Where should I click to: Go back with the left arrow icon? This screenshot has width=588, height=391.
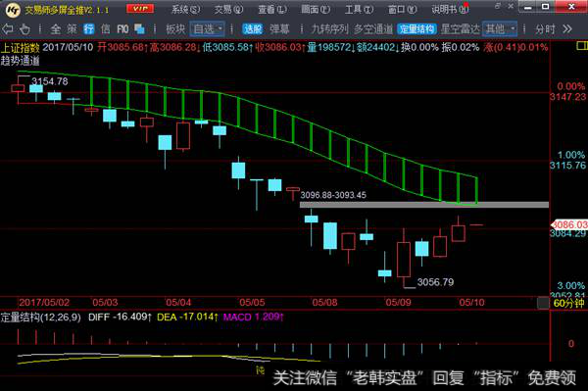click(x=7, y=28)
